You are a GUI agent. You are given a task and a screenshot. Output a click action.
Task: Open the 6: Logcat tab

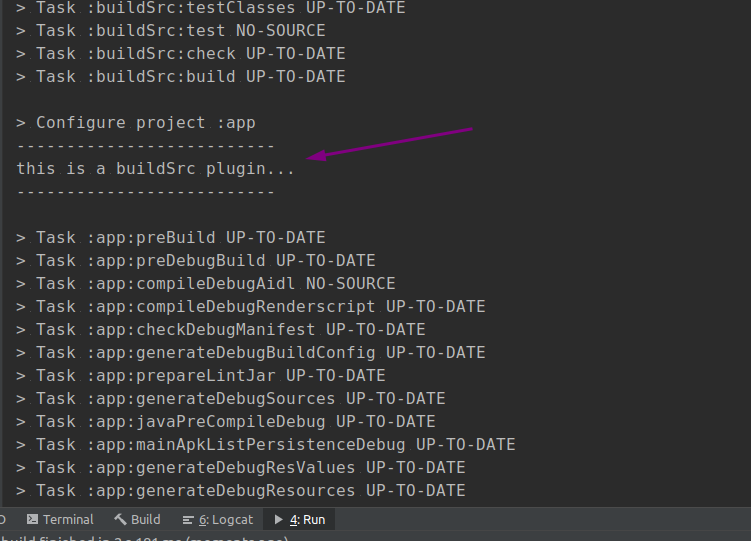pyautogui.click(x=218, y=519)
